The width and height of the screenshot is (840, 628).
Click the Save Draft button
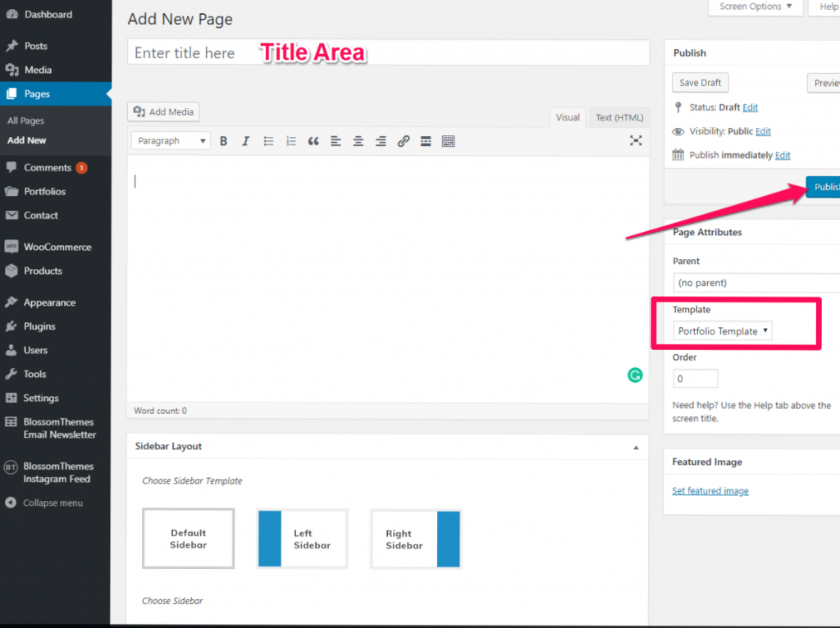(700, 82)
